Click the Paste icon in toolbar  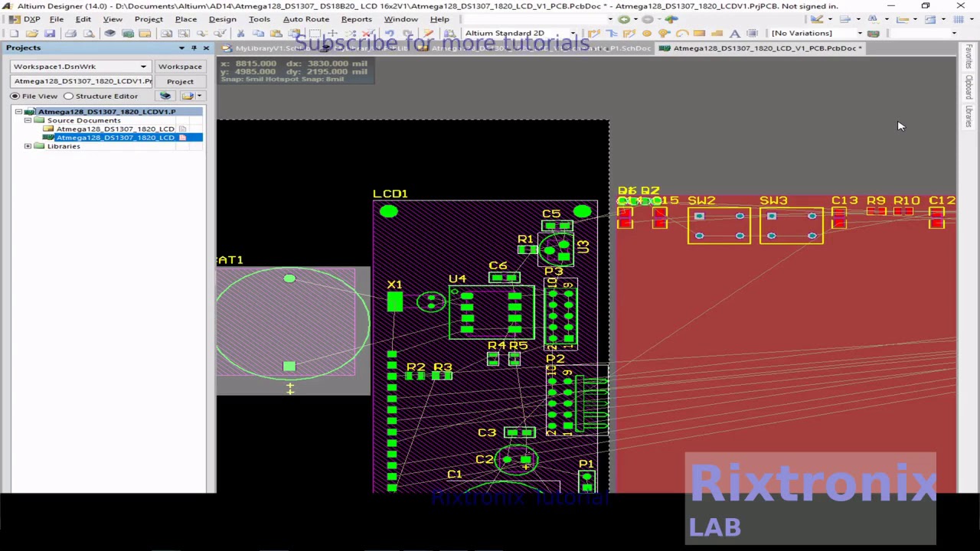click(276, 34)
